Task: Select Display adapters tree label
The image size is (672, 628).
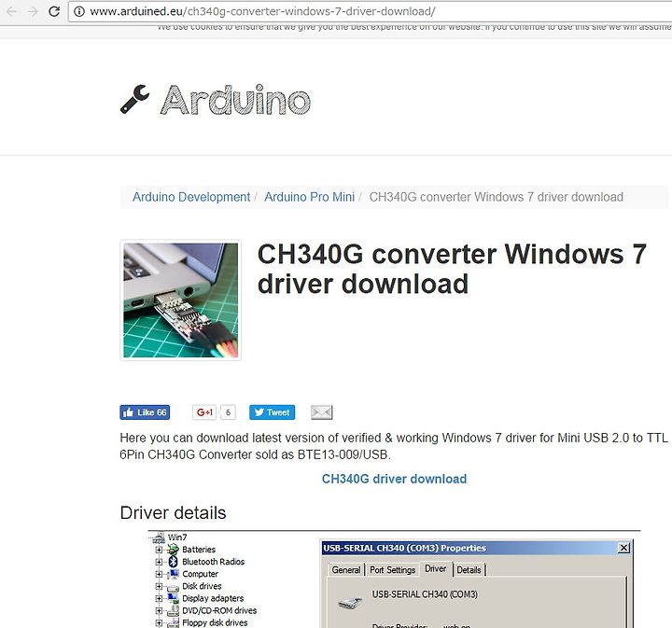Action: coord(213,598)
